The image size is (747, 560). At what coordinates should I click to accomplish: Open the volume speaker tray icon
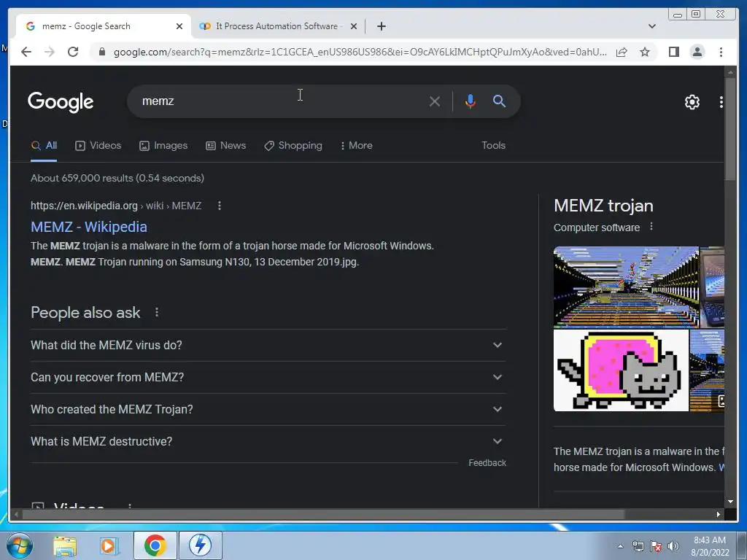click(x=673, y=546)
